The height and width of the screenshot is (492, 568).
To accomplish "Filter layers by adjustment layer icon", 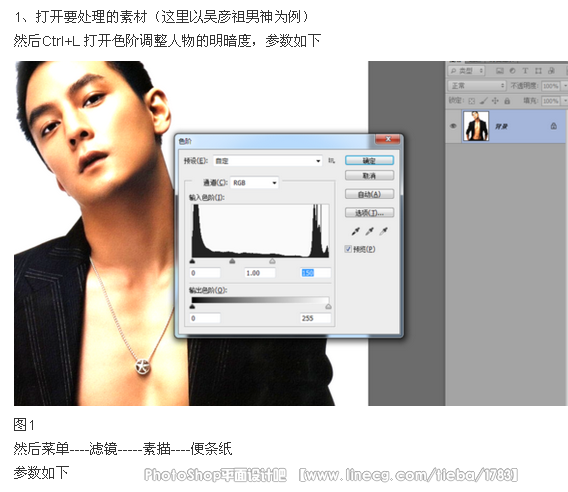I will (x=512, y=71).
